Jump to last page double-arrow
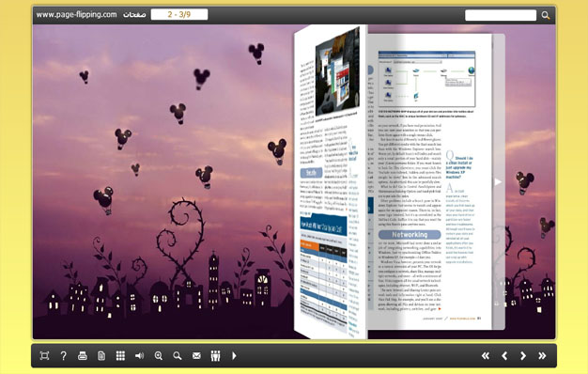The image size is (588, 374). point(542,355)
